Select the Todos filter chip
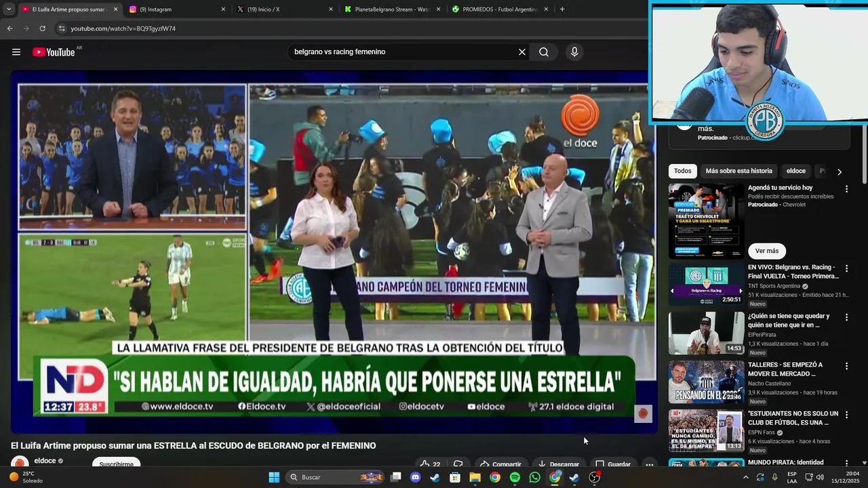The height and width of the screenshot is (488, 868). pyautogui.click(x=683, y=171)
